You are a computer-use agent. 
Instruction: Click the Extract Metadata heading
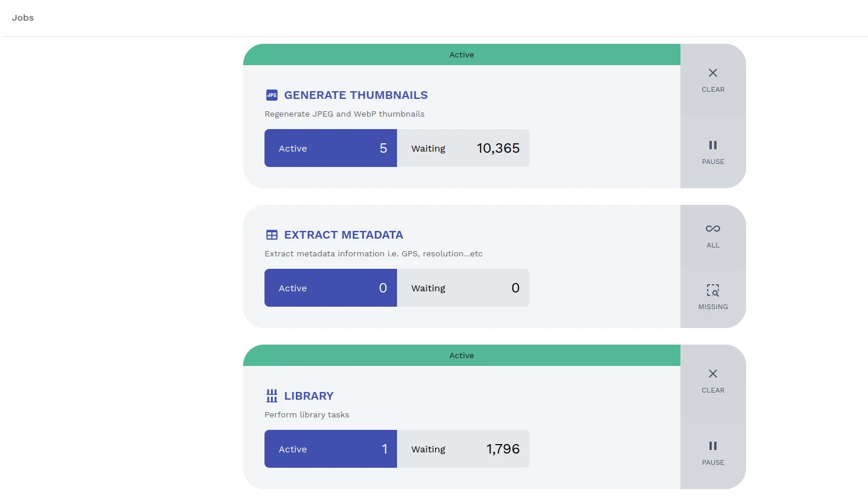343,235
